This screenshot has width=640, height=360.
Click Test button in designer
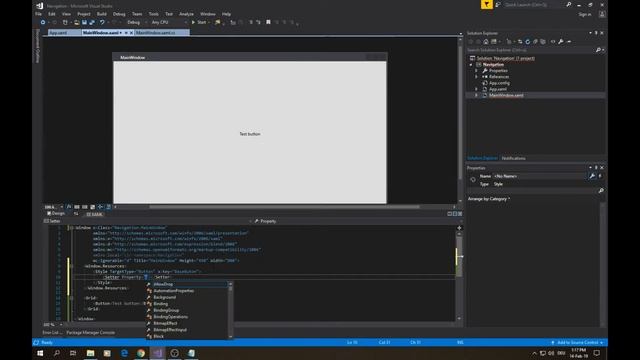tap(250, 134)
